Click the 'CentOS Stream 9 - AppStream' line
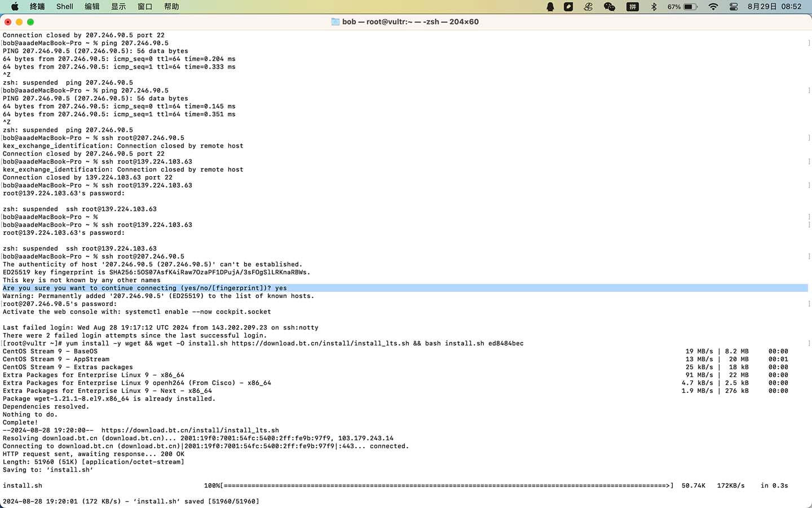 (x=56, y=359)
